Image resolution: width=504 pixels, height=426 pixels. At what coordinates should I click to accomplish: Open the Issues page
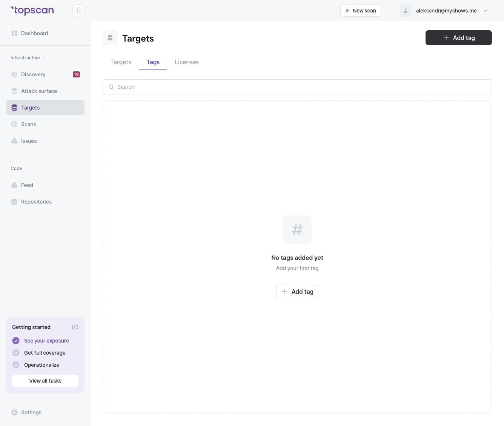click(x=45, y=141)
